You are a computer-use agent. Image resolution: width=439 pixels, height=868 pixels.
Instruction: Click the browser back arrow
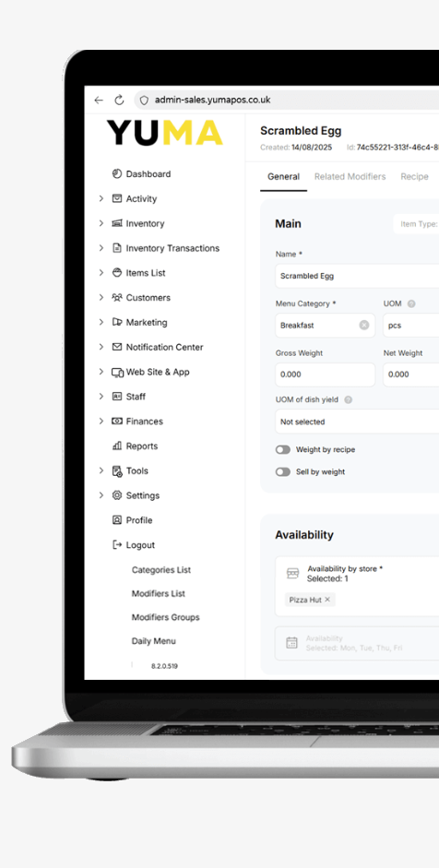[99, 101]
